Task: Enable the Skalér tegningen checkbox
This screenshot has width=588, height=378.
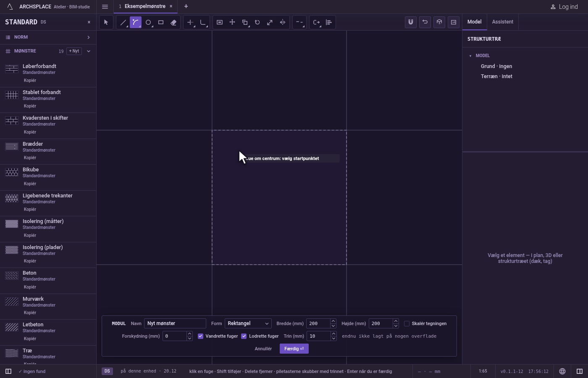Action: click(407, 323)
